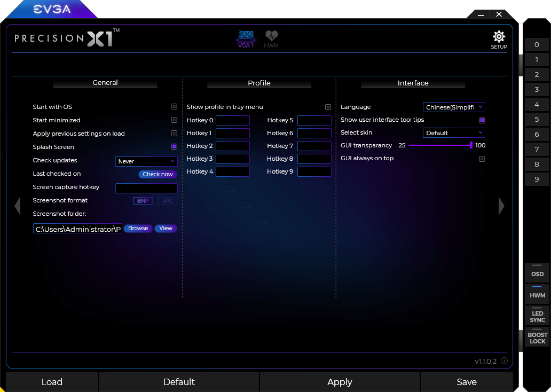Select JPG screenshot format
551x392 pixels.
[167, 201]
